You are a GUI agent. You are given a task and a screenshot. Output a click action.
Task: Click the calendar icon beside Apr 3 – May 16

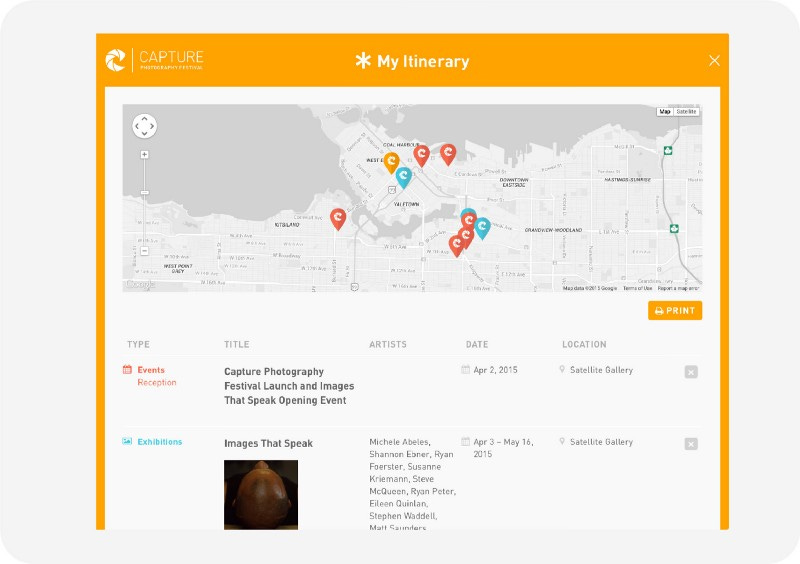point(465,442)
